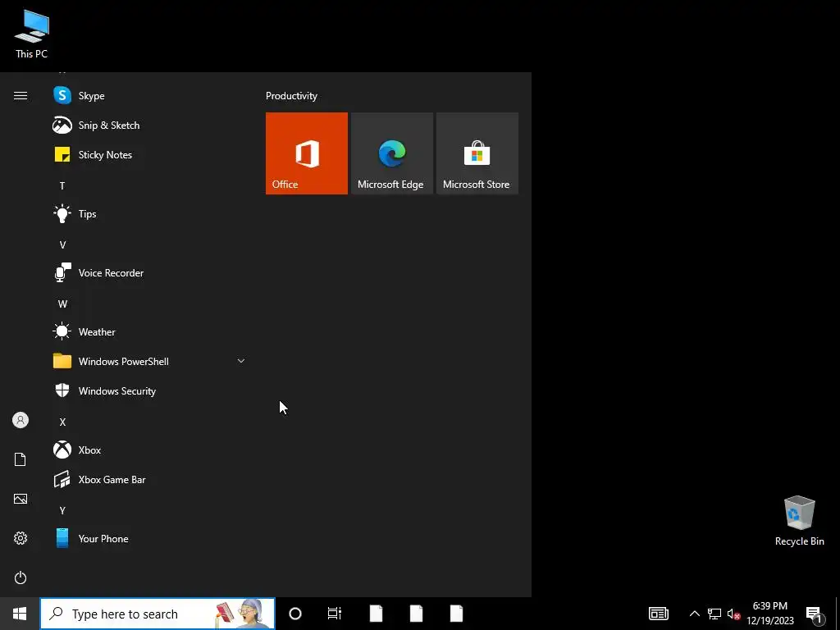840x630 pixels.
Task: Click the first blank document taskbar icon
Action: click(376, 614)
